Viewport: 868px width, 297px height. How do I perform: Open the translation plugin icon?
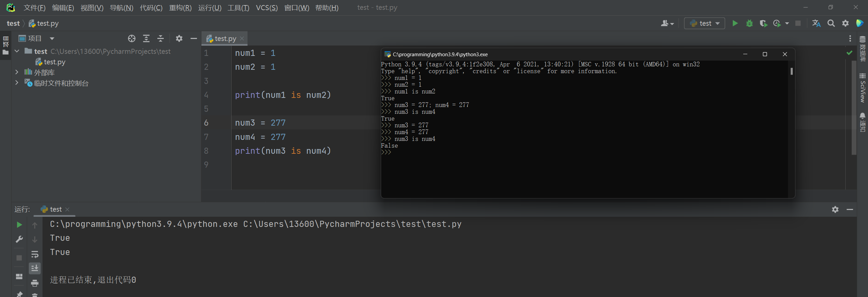[816, 23]
